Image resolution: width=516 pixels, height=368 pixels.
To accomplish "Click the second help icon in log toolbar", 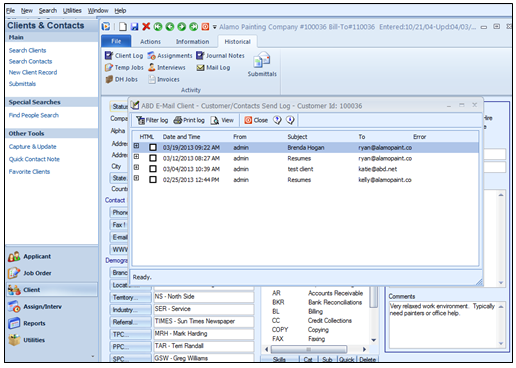I will pyautogui.click(x=290, y=120).
